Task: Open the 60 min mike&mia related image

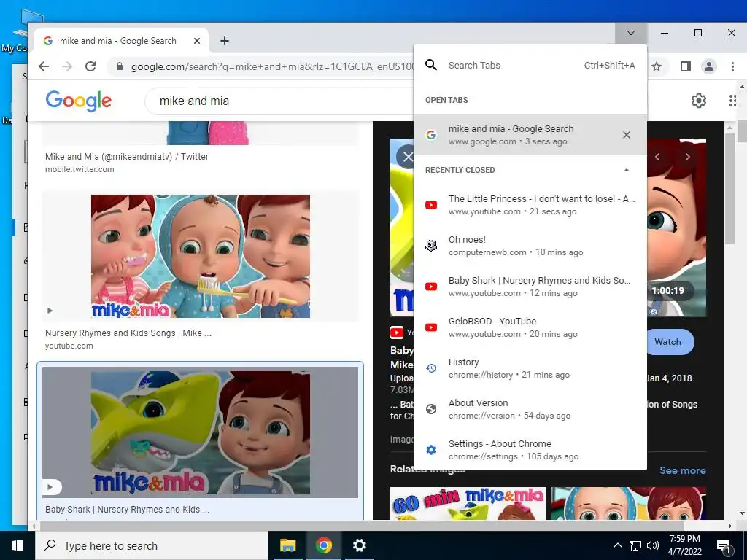Action: (x=468, y=503)
